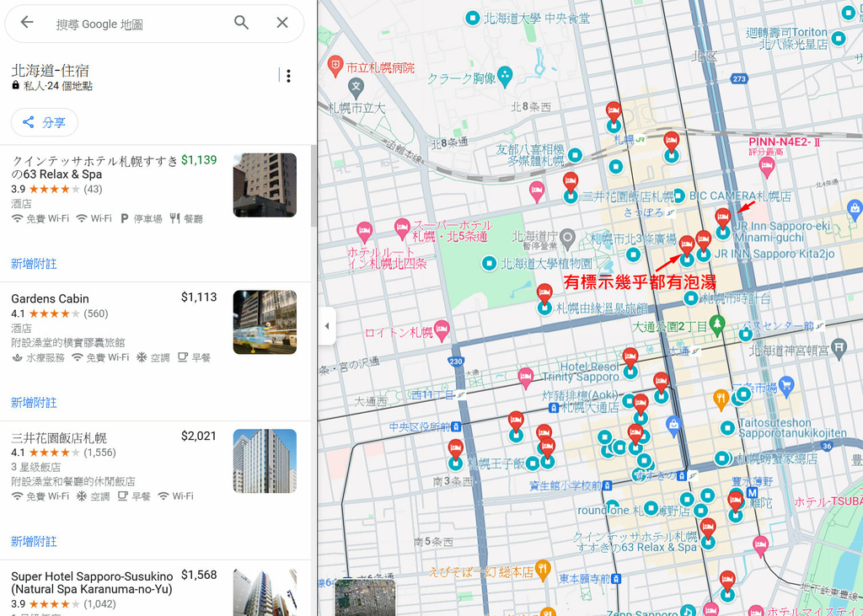Screen dimensions: 863x616
Task: Open the three-dot menu for 北海道-住宿 list
Action: [x=288, y=76]
